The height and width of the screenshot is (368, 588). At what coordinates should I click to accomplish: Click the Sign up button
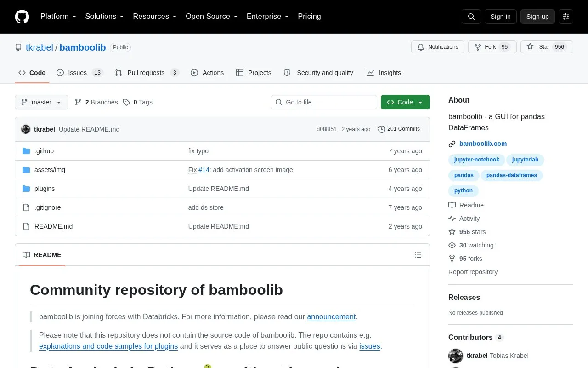click(x=537, y=17)
